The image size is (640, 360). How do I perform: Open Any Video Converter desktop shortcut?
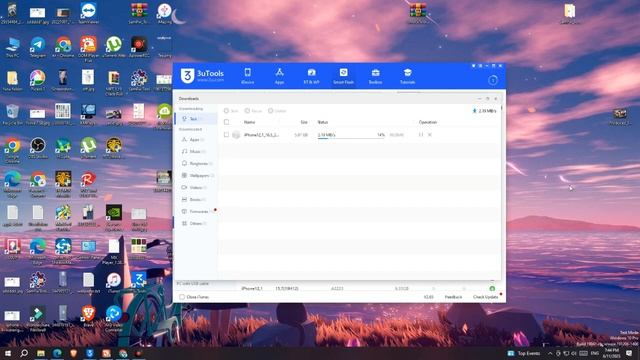pos(113,318)
